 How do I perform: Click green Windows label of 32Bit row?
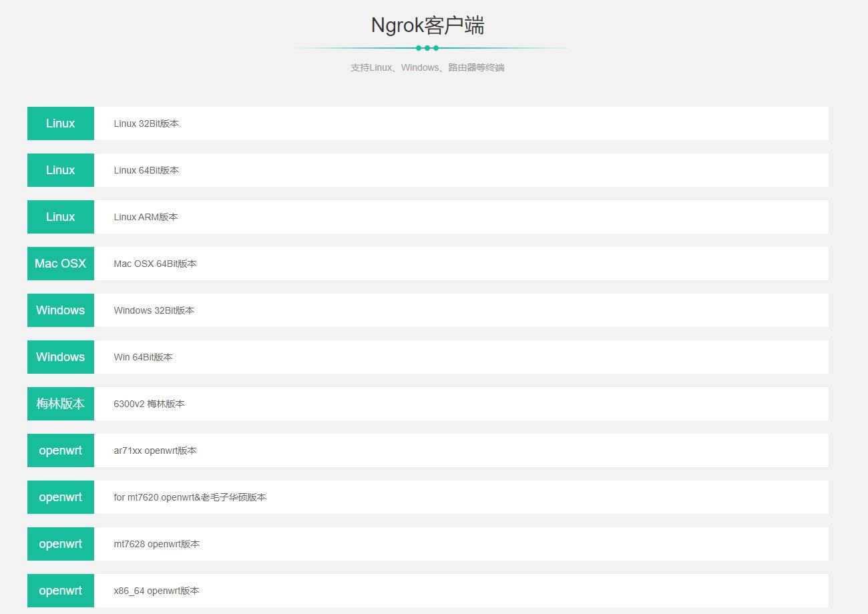61,310
